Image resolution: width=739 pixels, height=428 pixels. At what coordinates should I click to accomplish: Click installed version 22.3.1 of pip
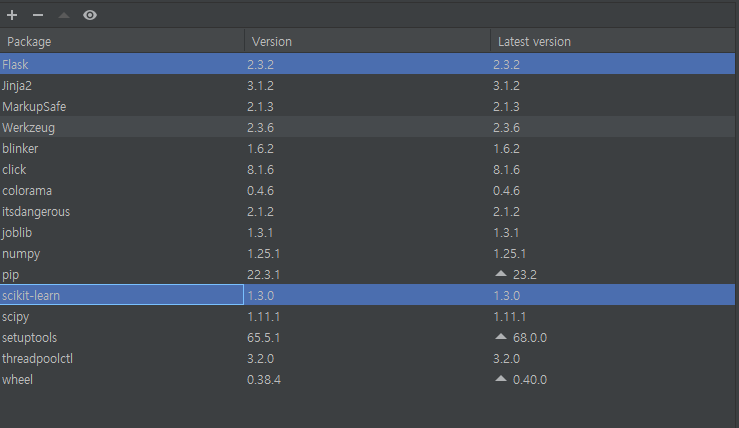[263, 274]
